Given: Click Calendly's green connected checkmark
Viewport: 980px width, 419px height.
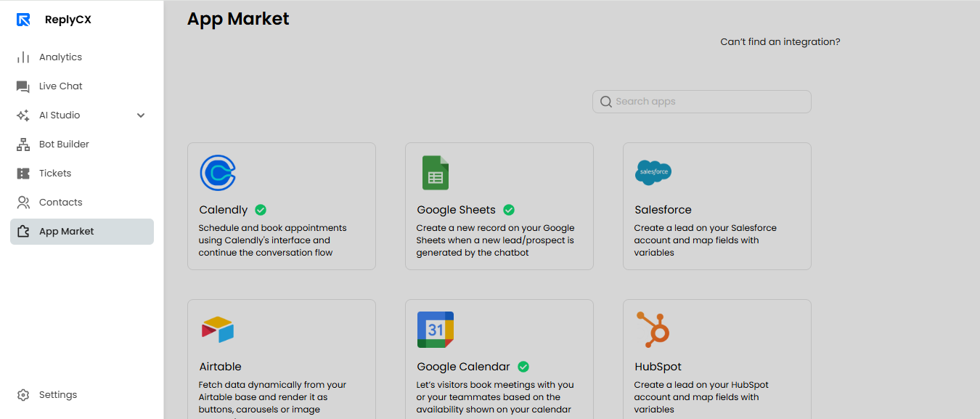Looking at the screenshot, I should tap(261, 210).
